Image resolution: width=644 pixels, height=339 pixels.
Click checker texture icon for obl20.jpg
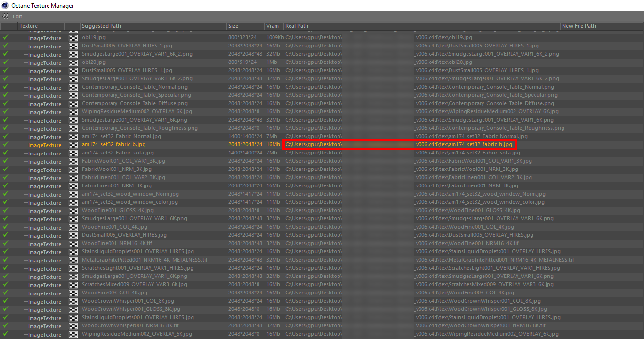pos(73,62)
